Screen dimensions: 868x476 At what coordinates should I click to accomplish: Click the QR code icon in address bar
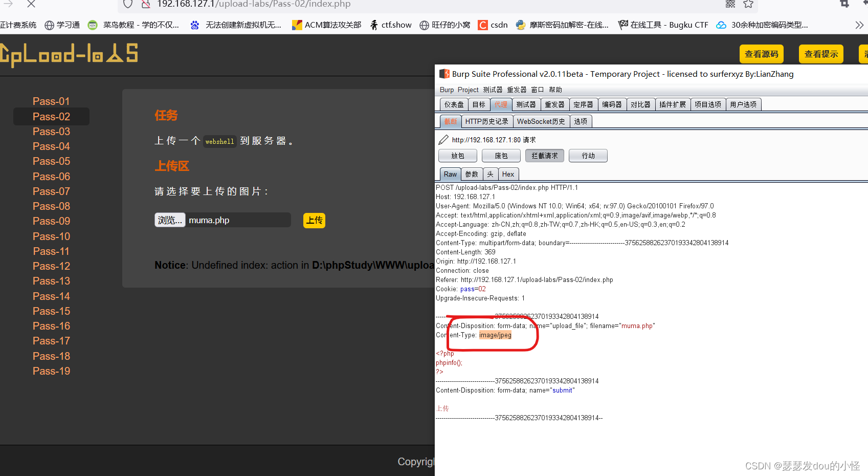click(730, 4)
